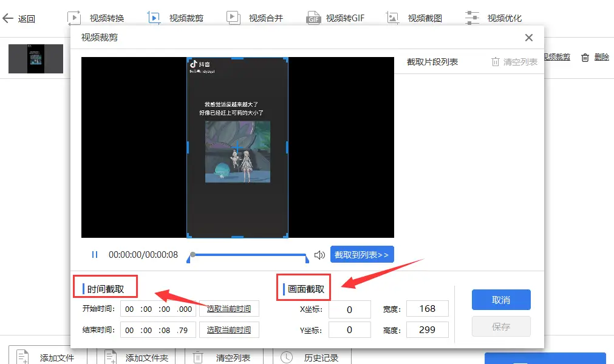Click the crop frame center crosshair

[x=237, y=147]
